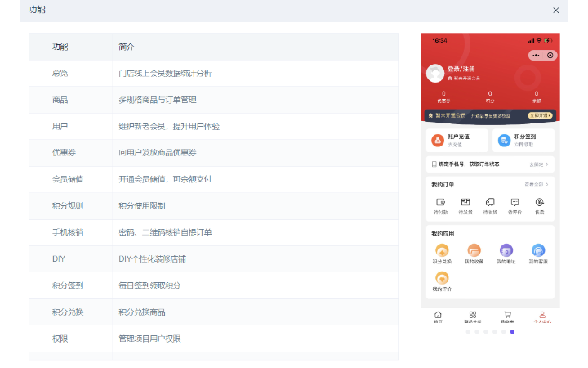Tap the 个人中心 person tab icon
The image size is (588, 368).
point(542,315)
